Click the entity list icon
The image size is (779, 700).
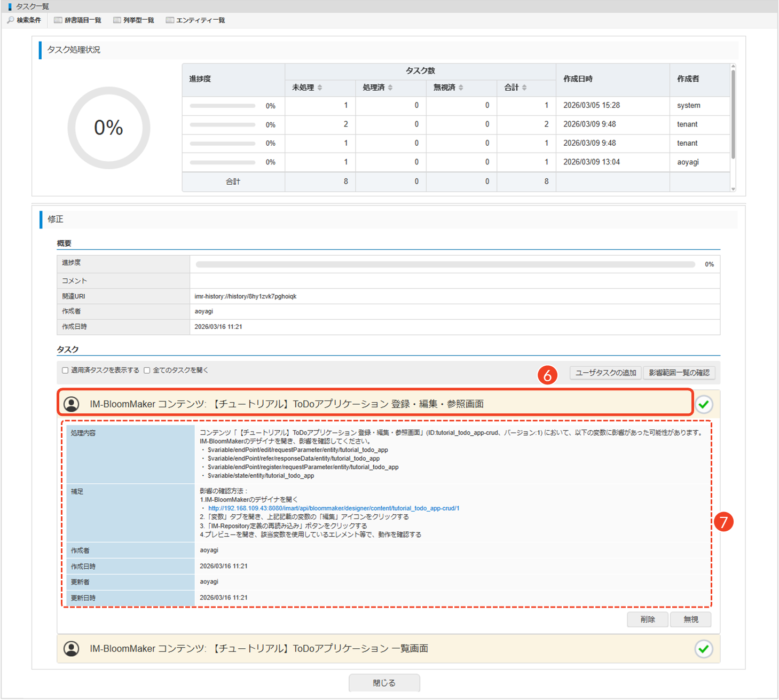point(170,20)
